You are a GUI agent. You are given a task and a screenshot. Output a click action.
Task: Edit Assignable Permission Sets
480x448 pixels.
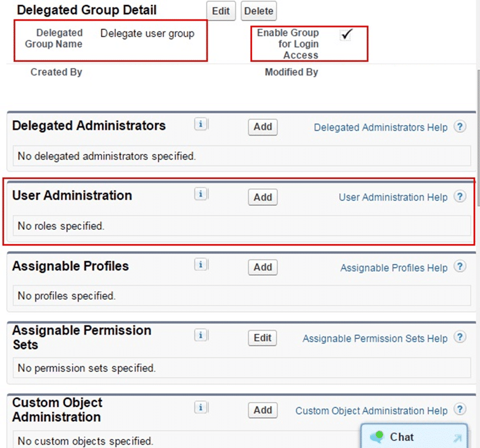coord(263,338)
